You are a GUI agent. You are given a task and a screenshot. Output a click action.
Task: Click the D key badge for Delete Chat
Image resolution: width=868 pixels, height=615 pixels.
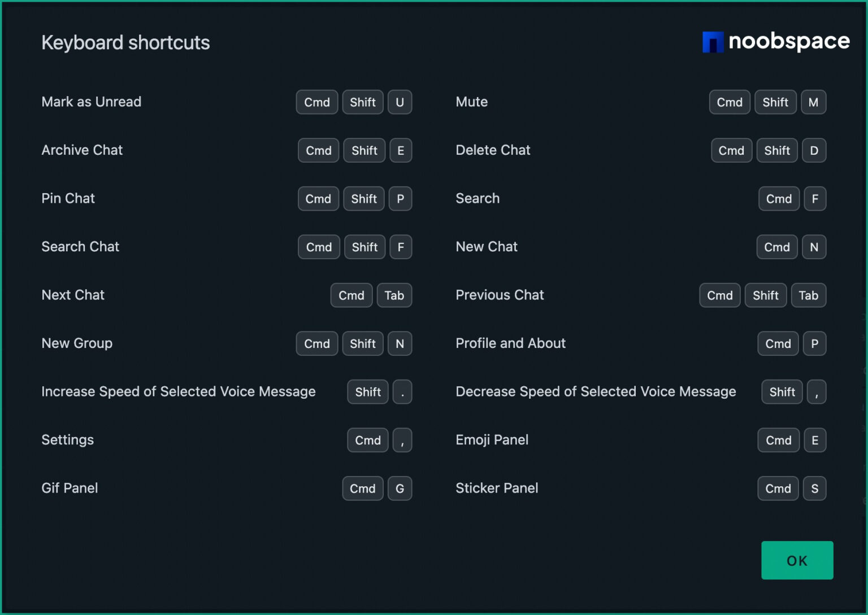(814, 150)
